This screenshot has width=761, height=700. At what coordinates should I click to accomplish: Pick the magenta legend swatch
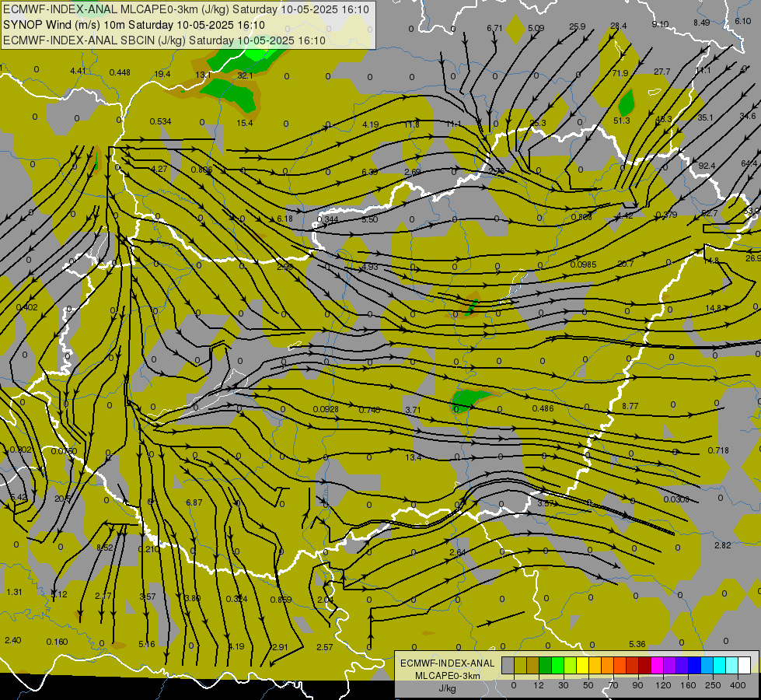pyautogui.click(x=657, y=665)
